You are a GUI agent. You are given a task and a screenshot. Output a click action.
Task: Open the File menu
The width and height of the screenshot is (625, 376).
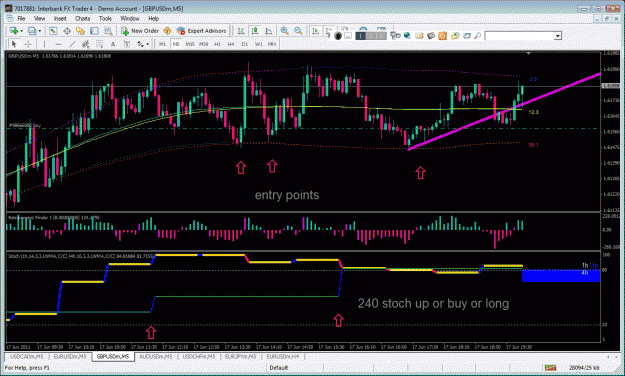pyautogui.click(x=21, y=18)
